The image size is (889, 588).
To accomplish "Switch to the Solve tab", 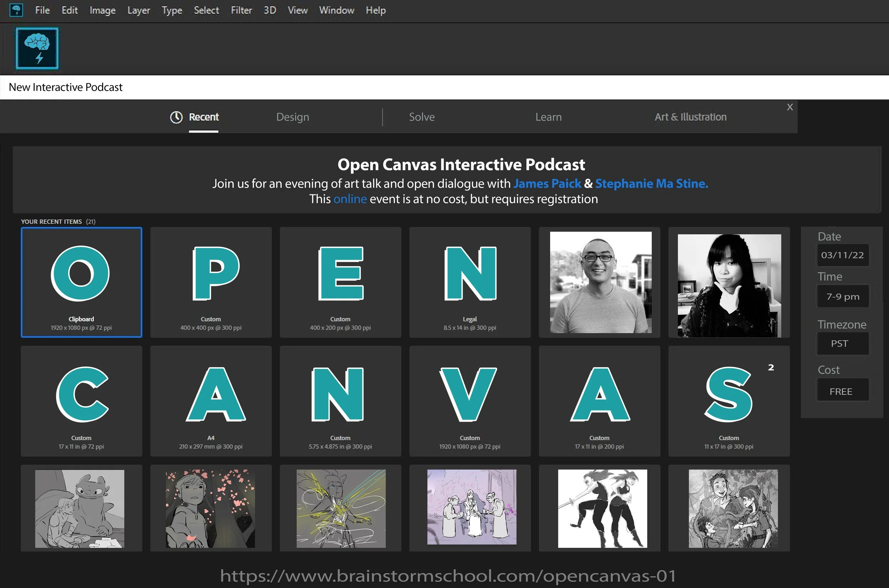I will pos(422,117).
